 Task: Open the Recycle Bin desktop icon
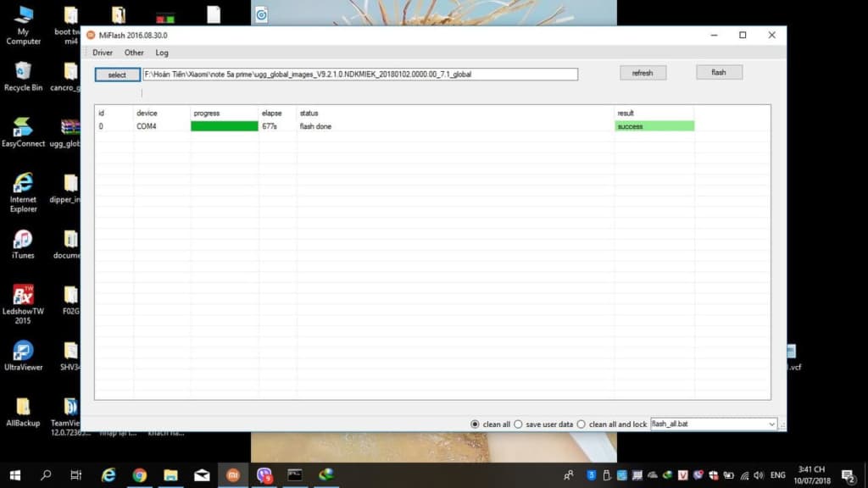(23, 76)
